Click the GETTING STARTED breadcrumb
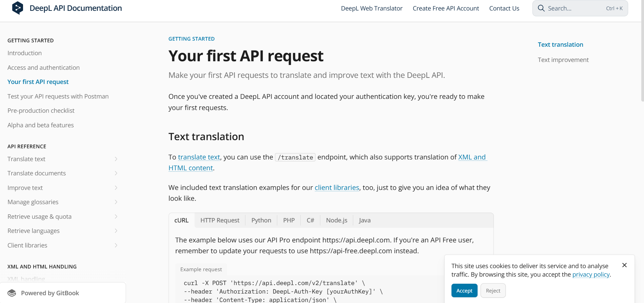 click(192, 39)
